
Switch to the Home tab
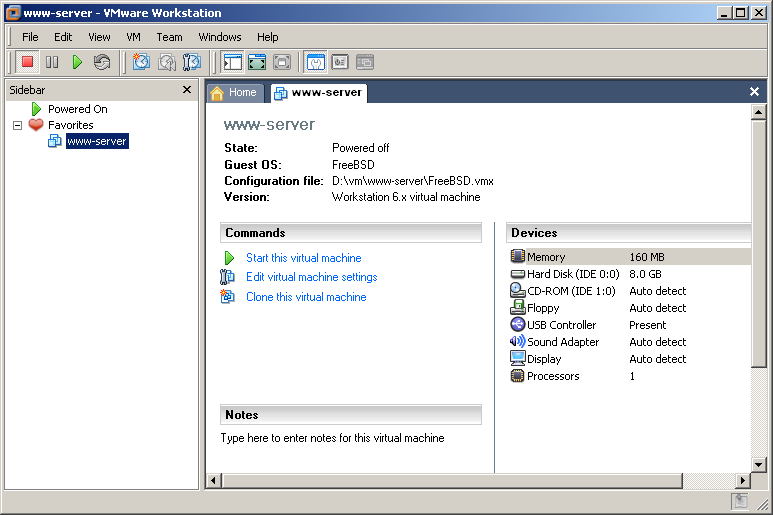coord(236,93)
